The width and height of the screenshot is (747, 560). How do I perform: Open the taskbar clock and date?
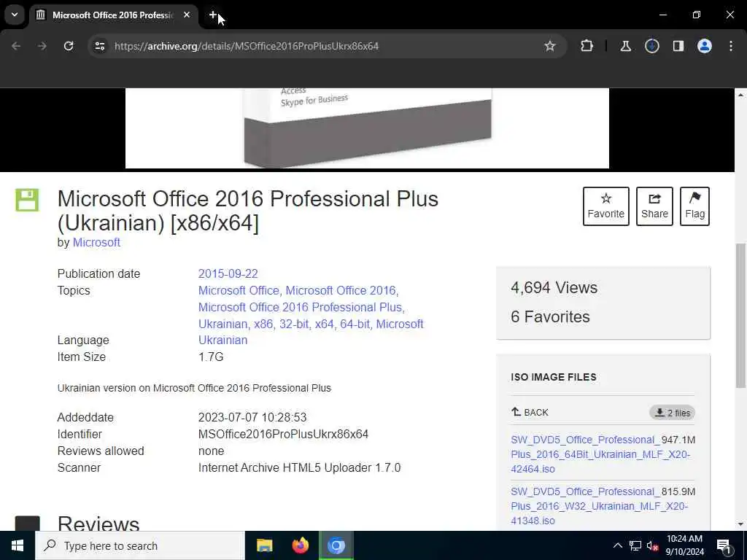point(684,545)
